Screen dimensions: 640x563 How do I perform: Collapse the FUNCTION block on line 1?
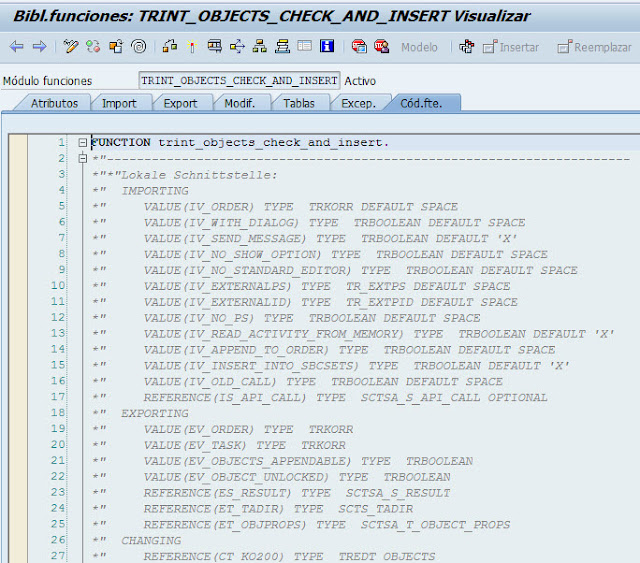click(82, 142)
